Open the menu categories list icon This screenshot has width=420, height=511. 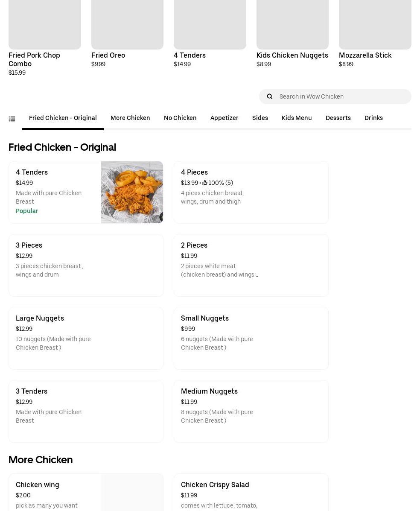pos(12,119)
